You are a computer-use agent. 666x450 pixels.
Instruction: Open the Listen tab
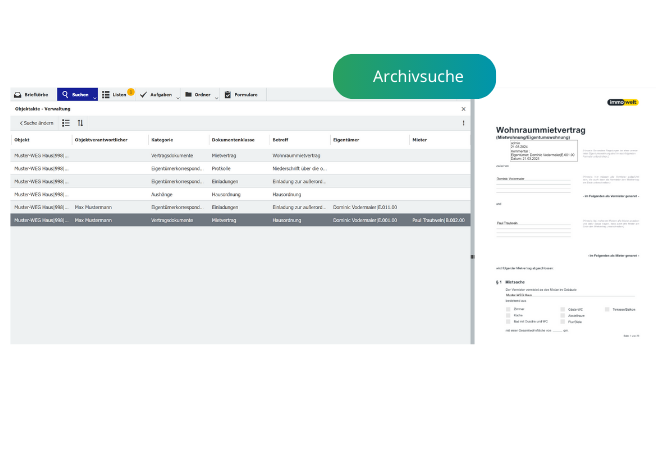tap(117, 95)
